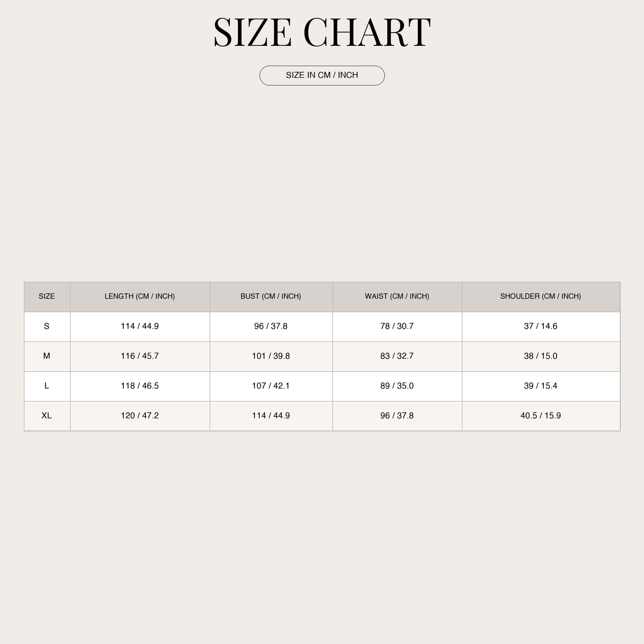
Task: Click the SIZE CHART heading
Action: pos(322,32)
